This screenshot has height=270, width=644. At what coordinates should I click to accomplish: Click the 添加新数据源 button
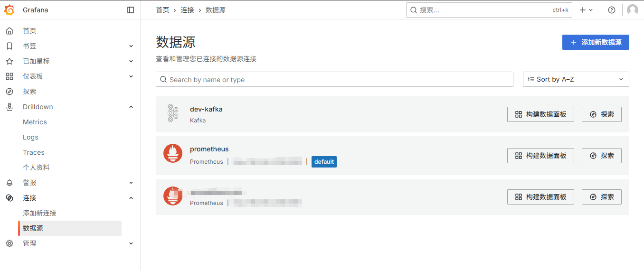[x=596, y=42]
